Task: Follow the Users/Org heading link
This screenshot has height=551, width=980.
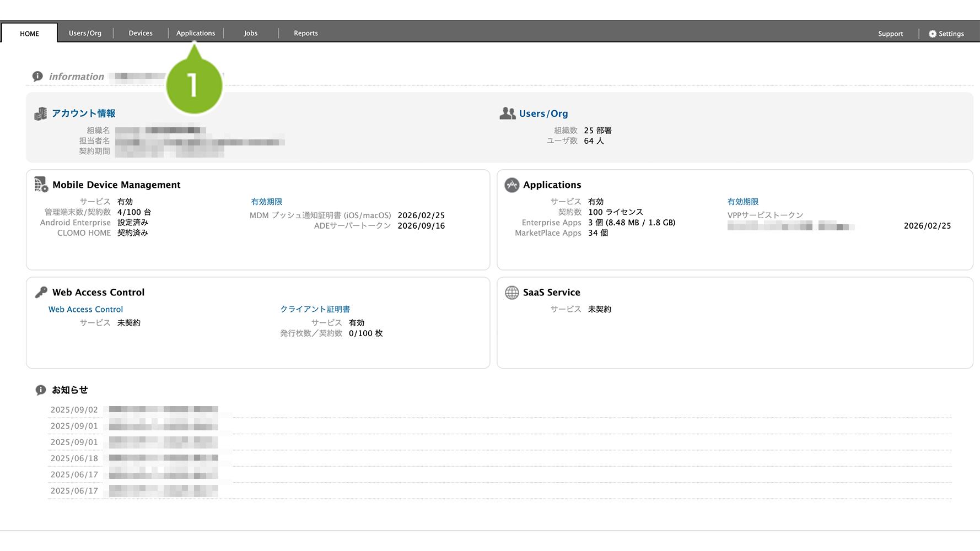Action: (543, 114)
